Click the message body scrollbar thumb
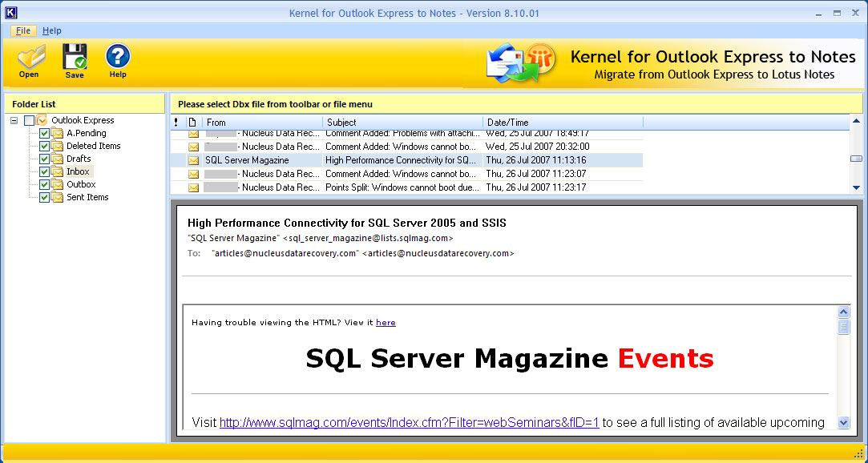 pos(844,327)
